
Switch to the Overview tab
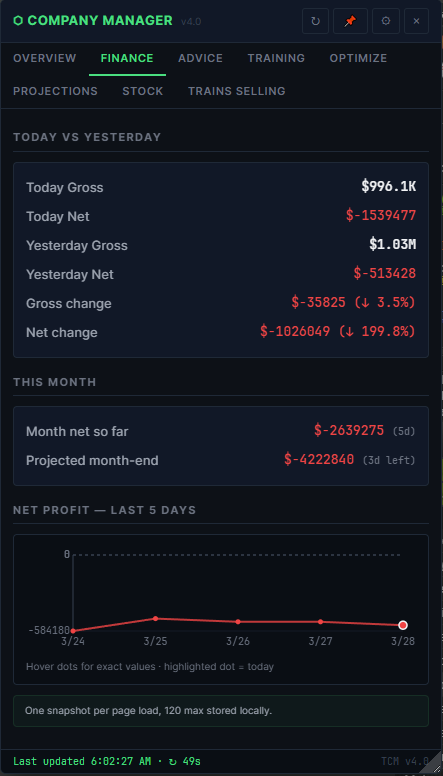coord(45,58)
